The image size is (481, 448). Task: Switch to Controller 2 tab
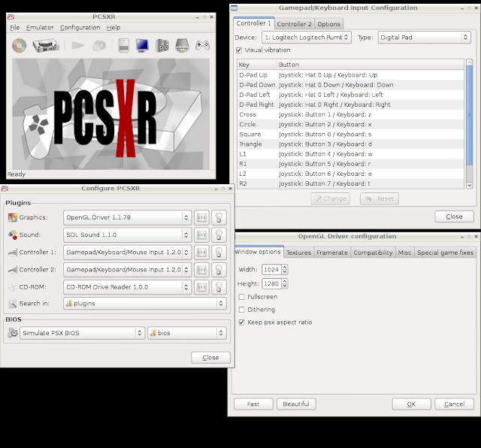point(294,24)
